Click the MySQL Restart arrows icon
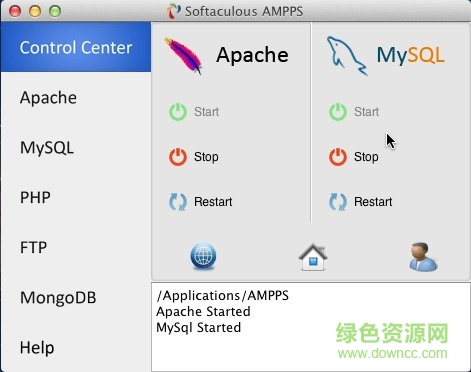Screen dimensions: 471x372 point(338,202)
